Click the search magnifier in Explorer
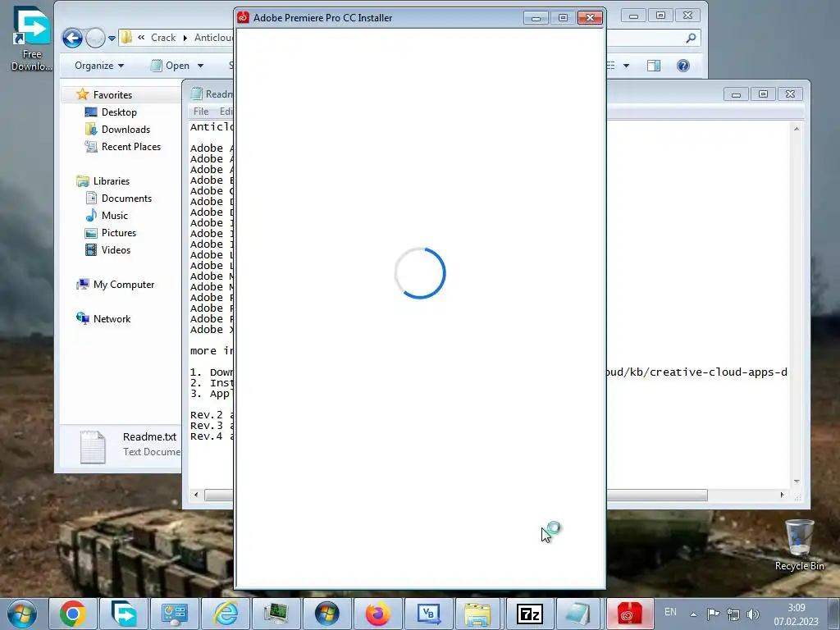 [691, 38]
